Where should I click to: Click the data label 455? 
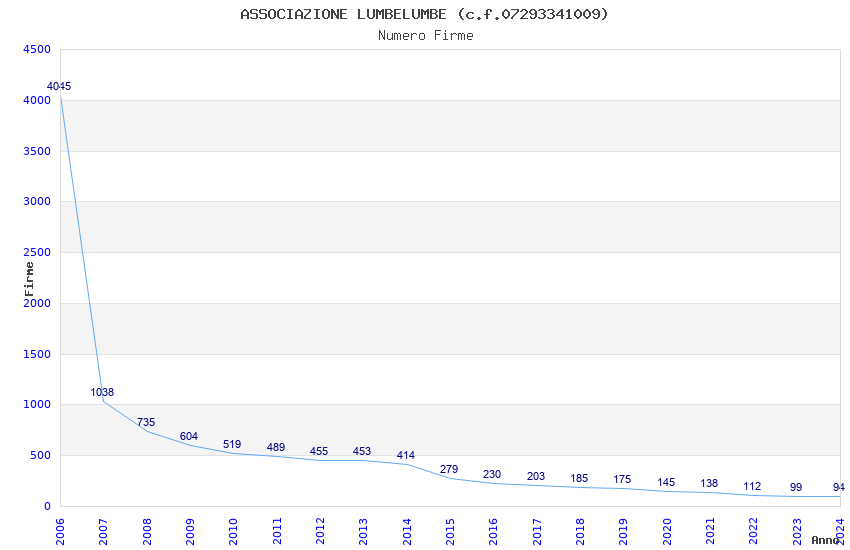(319, 451)
